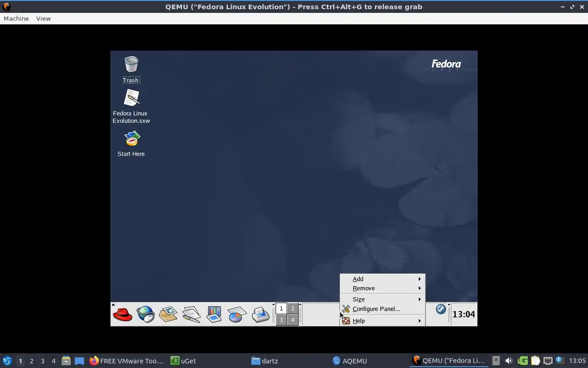Click the hide panel arrow at left edge
The image size is (588, 368).
[x=113, y=305]
